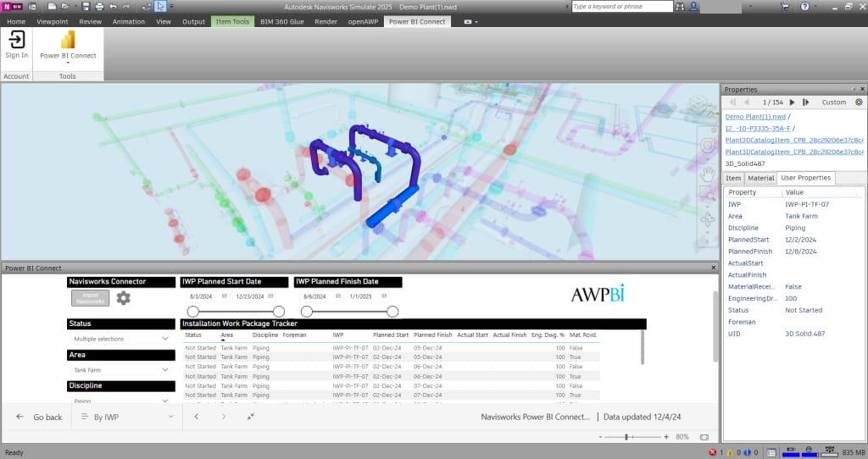Switch to the Item Tools tab
The image size is (868, 459).
click(x=232, y=21)
